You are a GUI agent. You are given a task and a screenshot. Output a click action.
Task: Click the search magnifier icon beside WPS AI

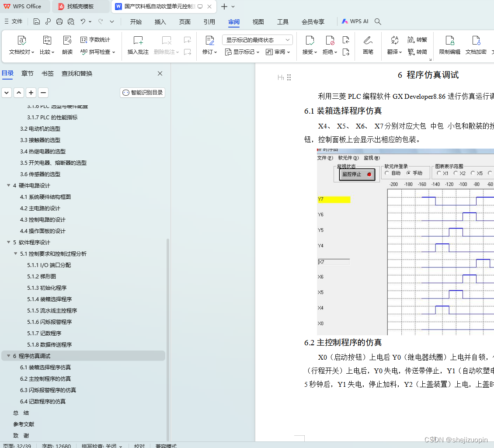[x=378, y=21]
